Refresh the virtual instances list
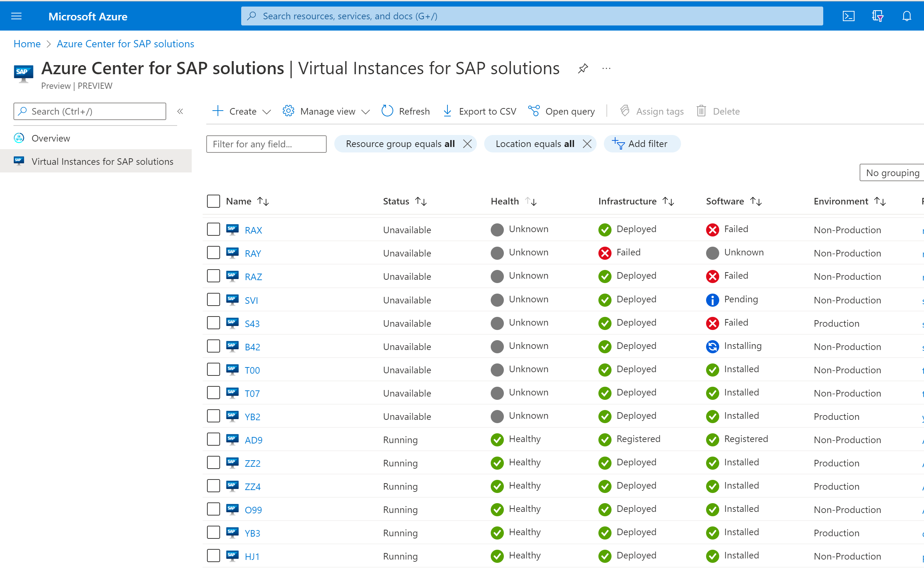Viewport: 924px width, 569px height. [x=405, y=111]
